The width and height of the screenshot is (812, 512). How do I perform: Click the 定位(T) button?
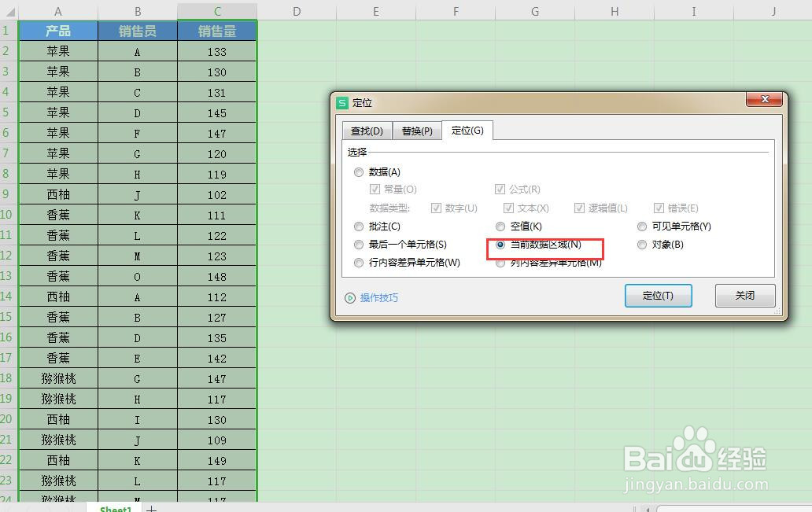(x=658, y=296)
